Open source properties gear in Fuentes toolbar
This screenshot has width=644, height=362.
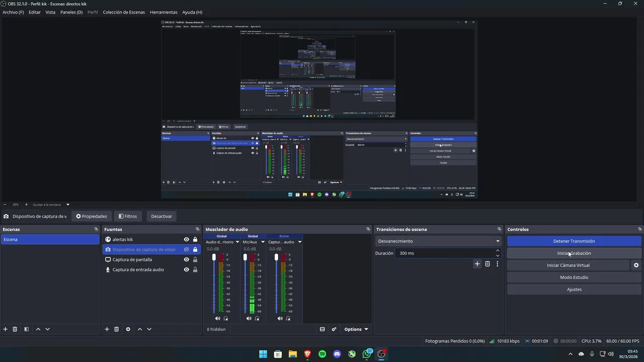[x=128, y=329]
